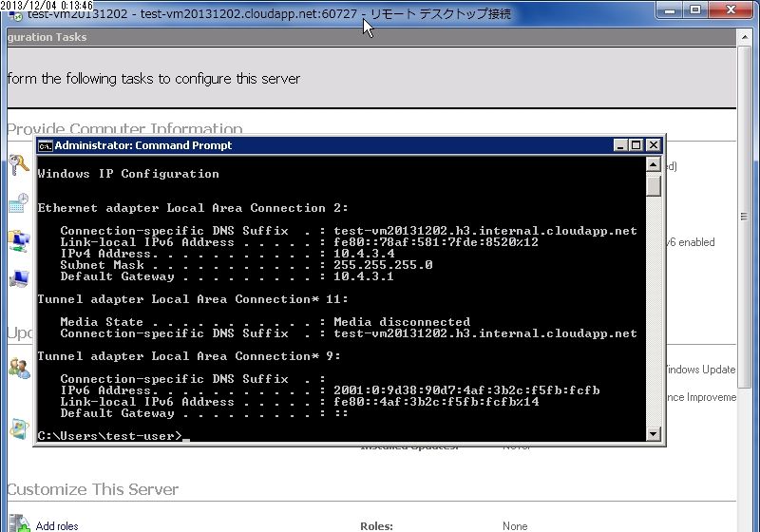Click the Command Prompt scrollbar thumb
Screen dimensions: 760x532
click(x=654, y=186)
